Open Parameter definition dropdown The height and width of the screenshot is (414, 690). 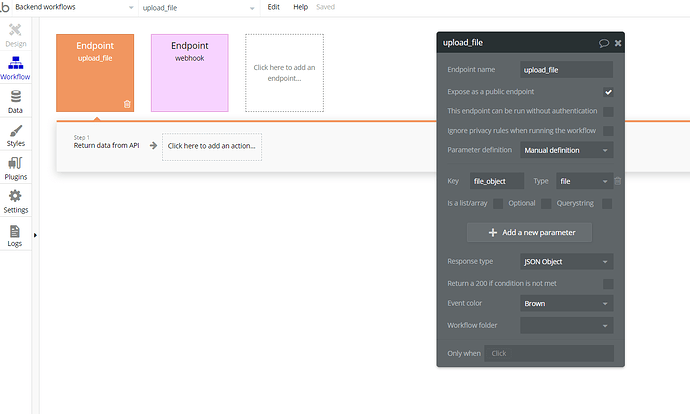(x=566, y=150)
